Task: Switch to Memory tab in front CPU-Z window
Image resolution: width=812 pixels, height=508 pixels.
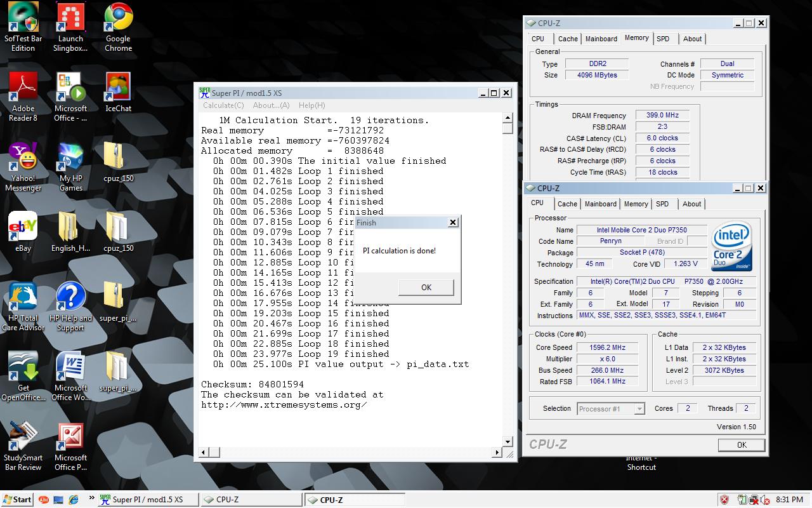Action: [x=636, y=204]
